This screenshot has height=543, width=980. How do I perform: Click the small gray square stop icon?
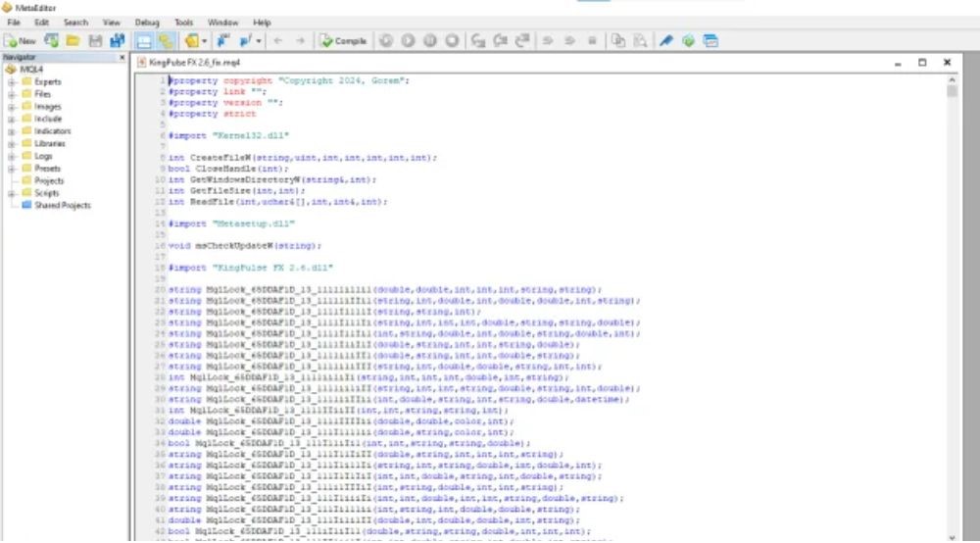592,40
